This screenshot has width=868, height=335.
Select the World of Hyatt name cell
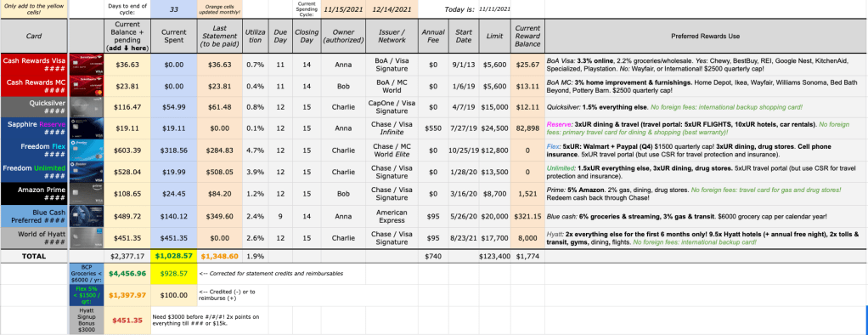[x=33, y=238]
